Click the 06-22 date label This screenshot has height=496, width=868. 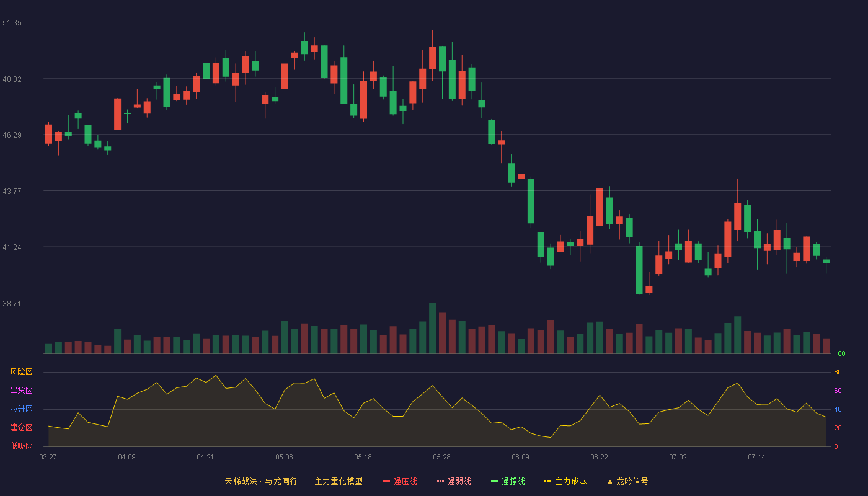click(x=599, y=457)
